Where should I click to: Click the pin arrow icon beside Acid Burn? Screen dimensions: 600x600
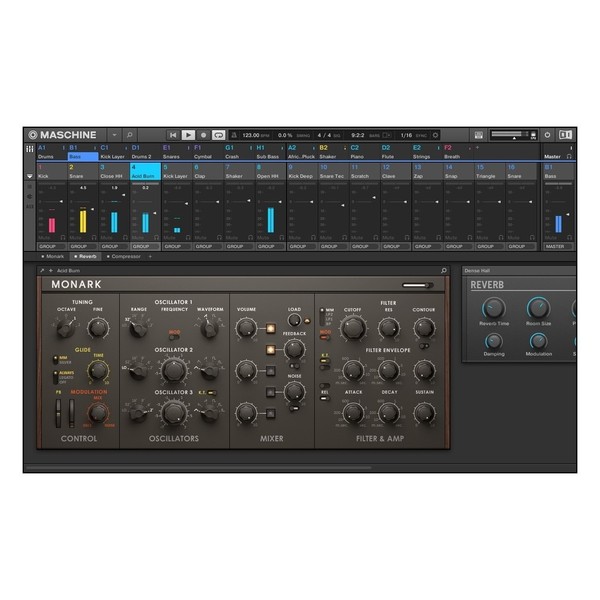pyautogui.click(x=42, y=271)
